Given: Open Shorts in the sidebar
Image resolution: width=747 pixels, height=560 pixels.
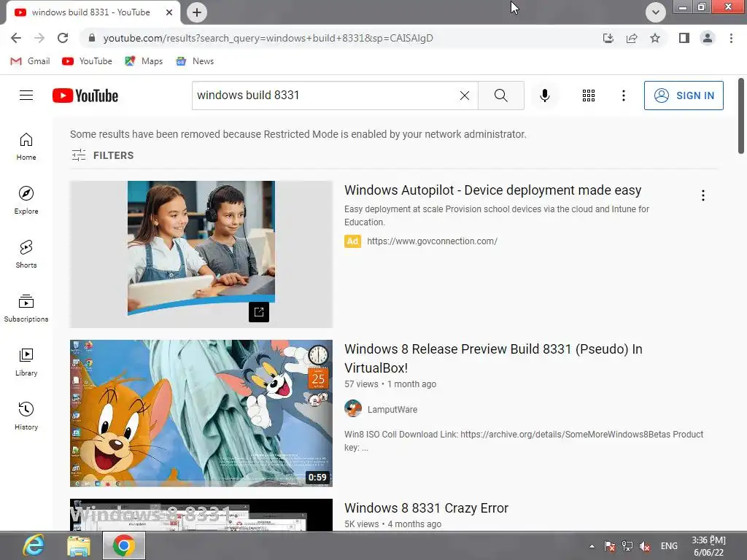Looking at the screenshot, I should click(x=26, y=254).
